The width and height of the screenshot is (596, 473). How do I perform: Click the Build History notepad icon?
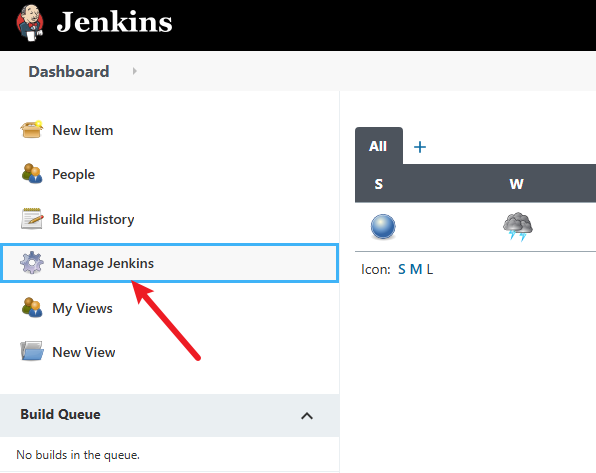pyautogui.click(x=32, y=219)
